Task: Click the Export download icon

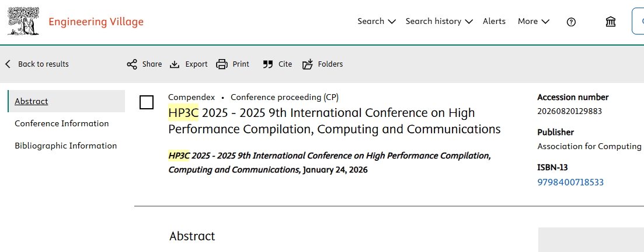Action: pyautogui.click(x=175, y=64)
